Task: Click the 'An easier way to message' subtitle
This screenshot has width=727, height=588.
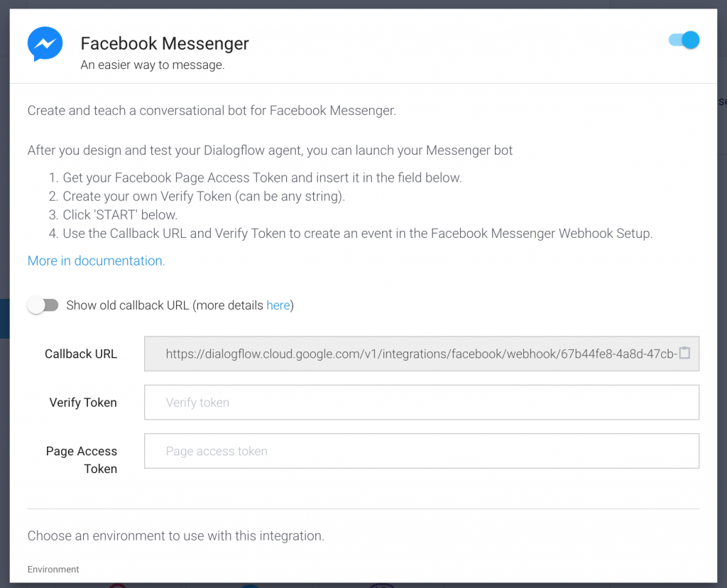Action: pyautogui.click(x=153, y=65)
